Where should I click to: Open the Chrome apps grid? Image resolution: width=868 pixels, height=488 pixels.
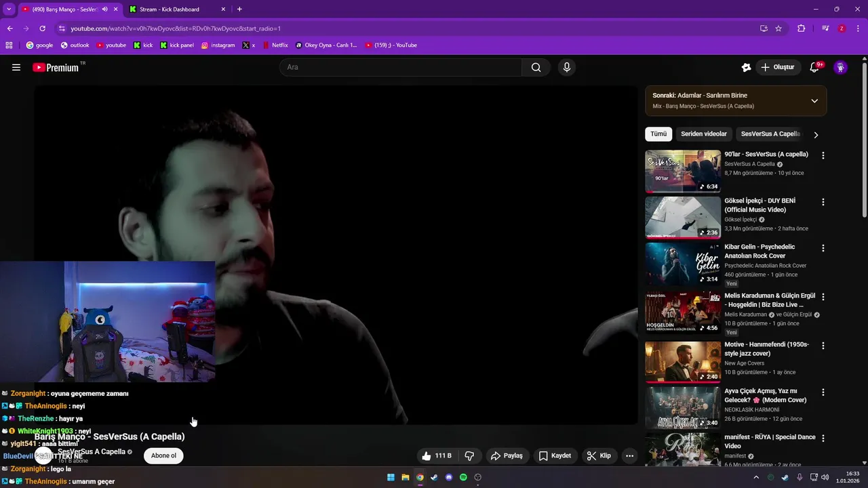9,45
